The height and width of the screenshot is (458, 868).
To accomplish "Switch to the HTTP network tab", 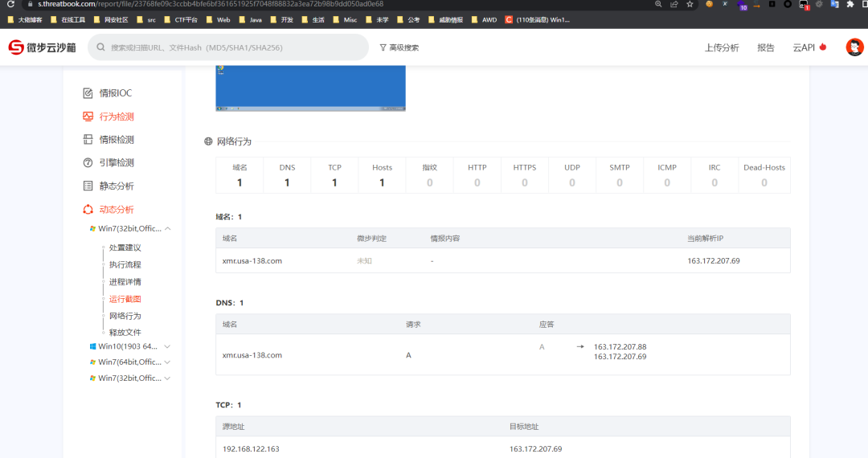I will pos(477,175).
